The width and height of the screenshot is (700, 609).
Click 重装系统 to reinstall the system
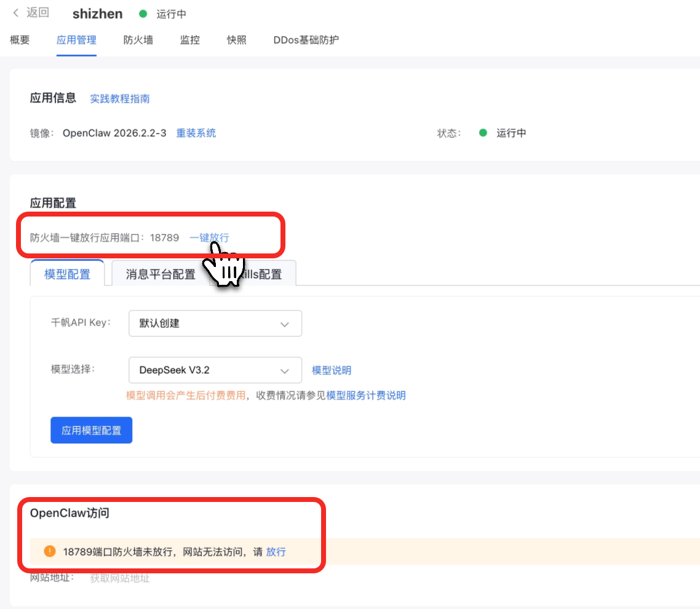196,133
